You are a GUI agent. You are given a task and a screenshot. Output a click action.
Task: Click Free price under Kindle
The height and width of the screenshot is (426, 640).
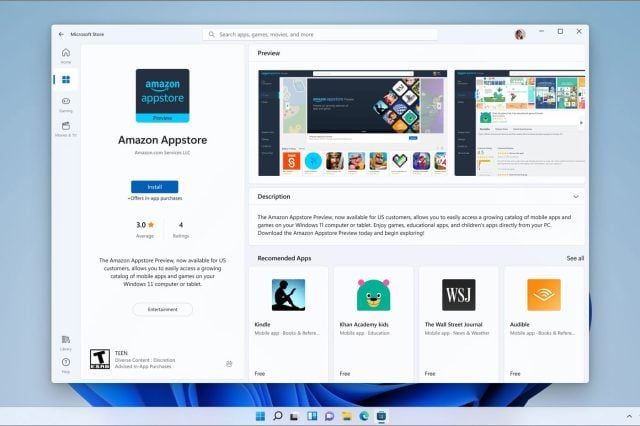[x=260, y=373]
